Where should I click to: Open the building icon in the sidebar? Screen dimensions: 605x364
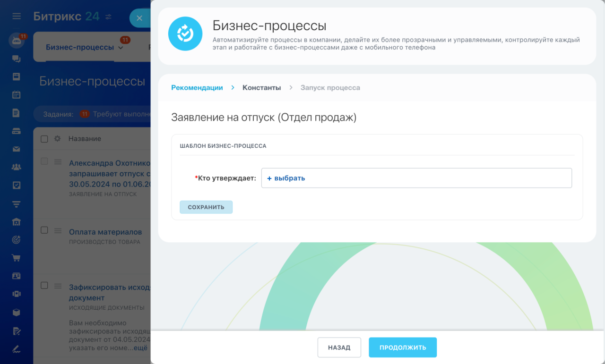[x=17, y=222]
